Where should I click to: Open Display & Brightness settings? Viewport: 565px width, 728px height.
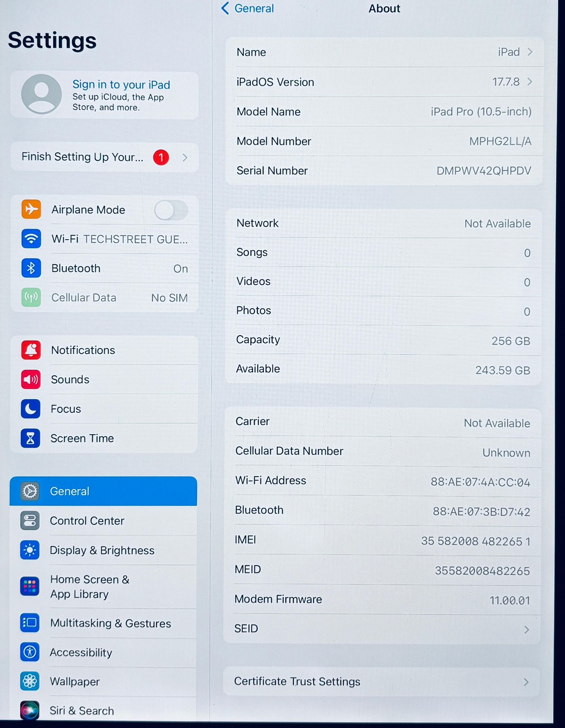pos(103,550)
